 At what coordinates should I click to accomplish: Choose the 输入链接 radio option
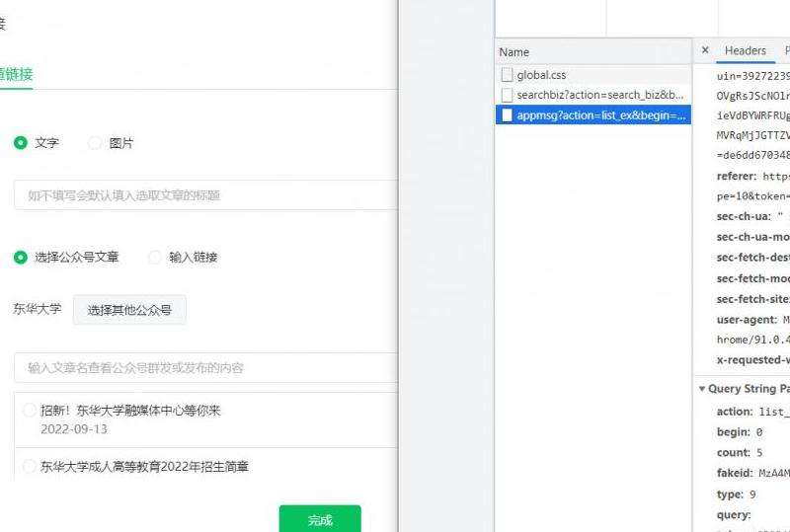click(x=155, y=258)
